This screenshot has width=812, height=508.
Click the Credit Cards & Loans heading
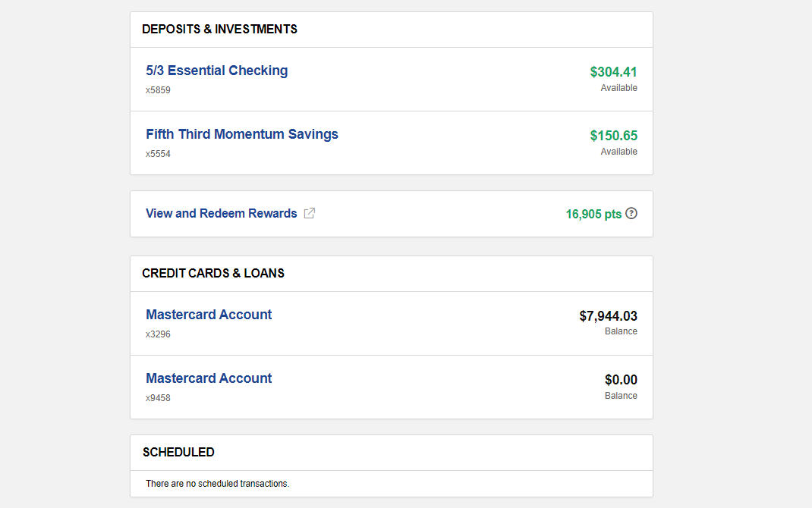coord(213,273)
